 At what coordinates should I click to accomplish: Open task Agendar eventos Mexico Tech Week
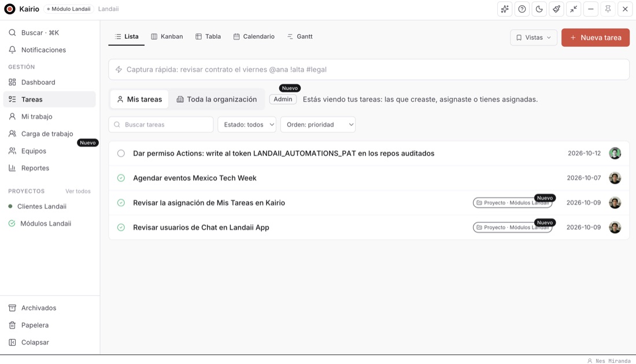click(195, 178)
